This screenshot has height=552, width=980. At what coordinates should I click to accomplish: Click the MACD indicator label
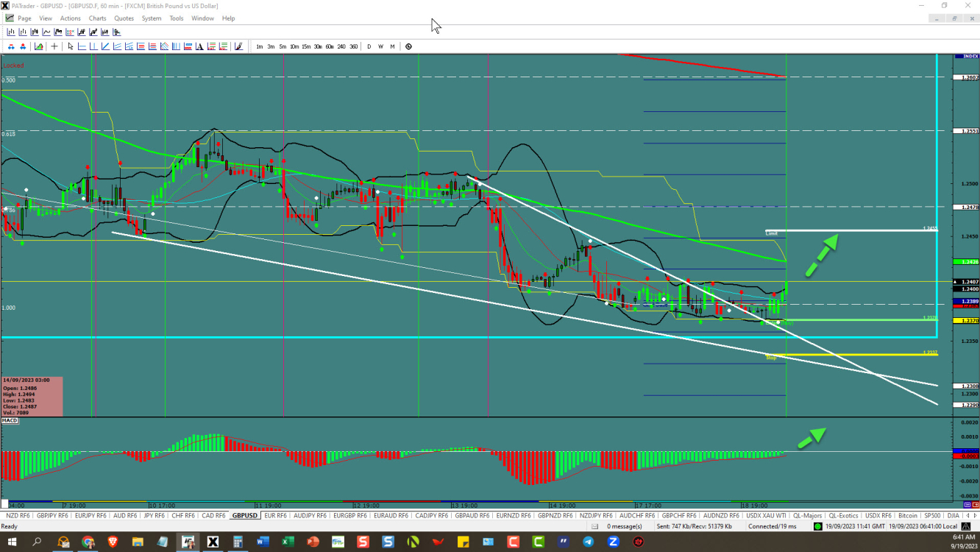point(10,420)
